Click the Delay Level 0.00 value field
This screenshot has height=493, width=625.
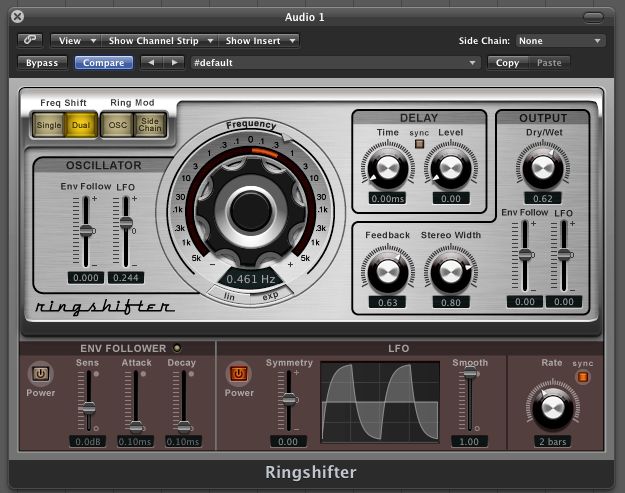pos(451,198)
